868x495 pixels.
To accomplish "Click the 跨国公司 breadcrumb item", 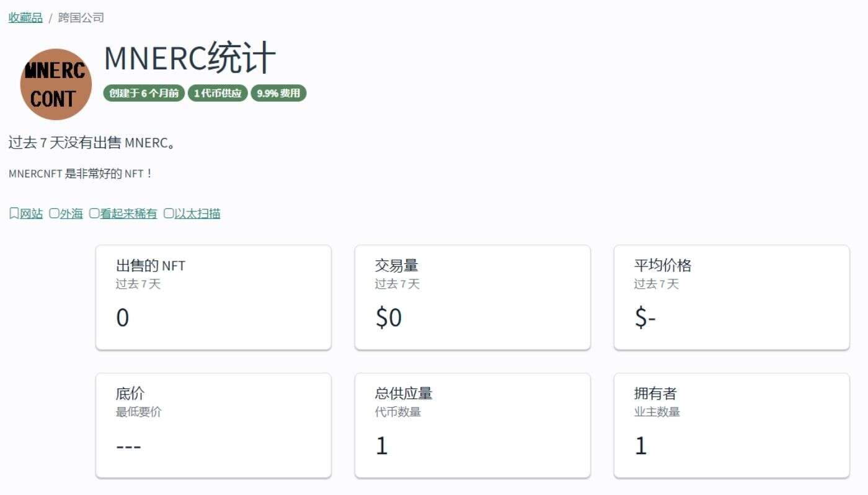I will point(81,17).
